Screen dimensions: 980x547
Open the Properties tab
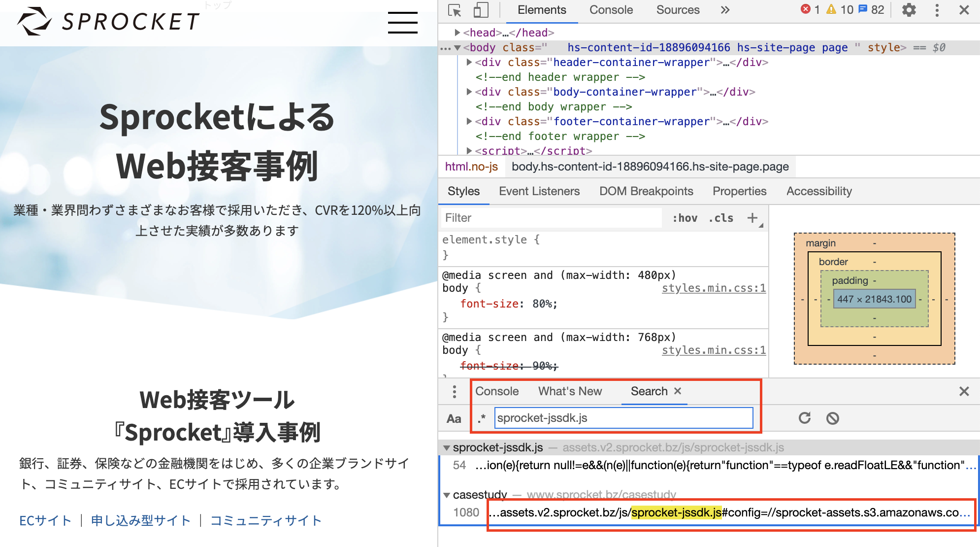739,191
